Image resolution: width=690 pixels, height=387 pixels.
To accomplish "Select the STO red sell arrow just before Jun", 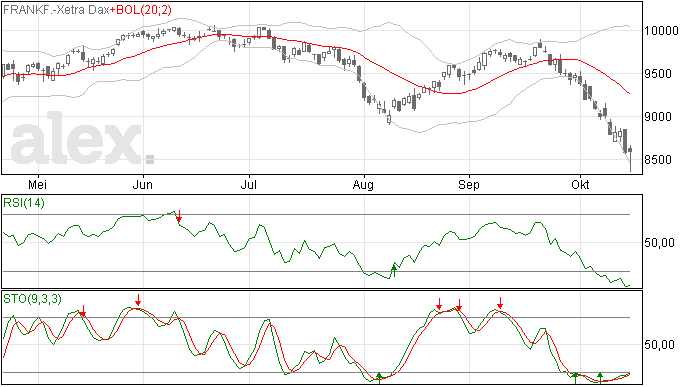I will pyautogui.click(x=138, y=301).
